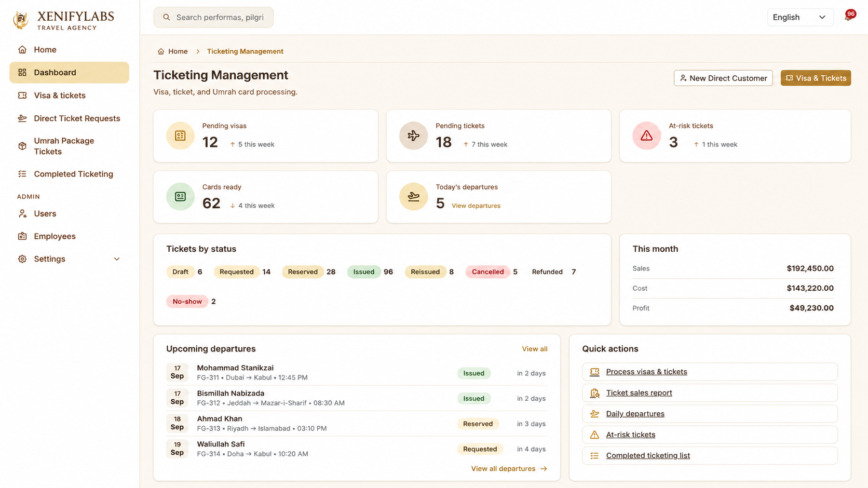Open At-risk tickets quick action link

(x=630, y=435)
